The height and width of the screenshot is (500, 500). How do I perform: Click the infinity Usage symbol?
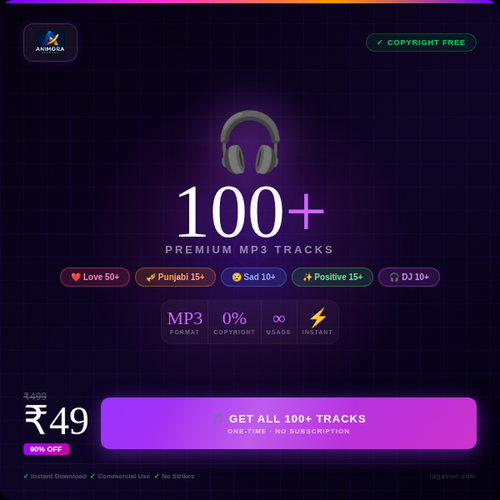[279, 319]
